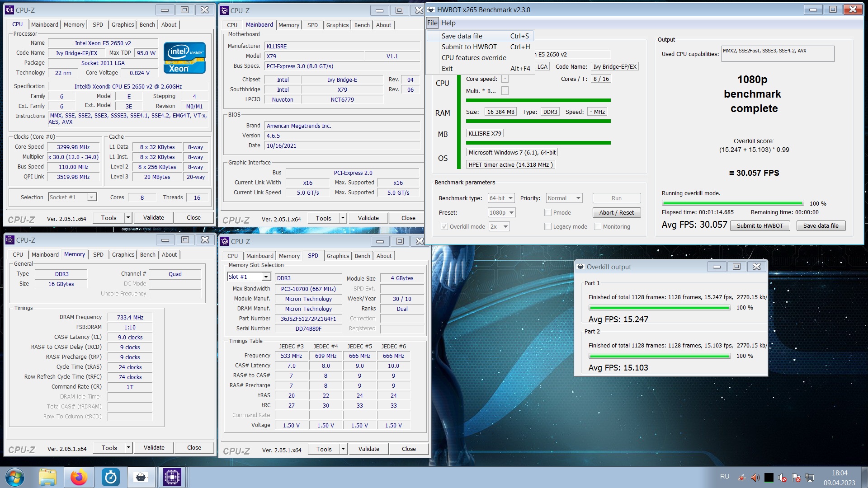Click title bar icon of CPU-Z Memory window
The height and width of the screenshot is (488, 868).
point(10,240)
